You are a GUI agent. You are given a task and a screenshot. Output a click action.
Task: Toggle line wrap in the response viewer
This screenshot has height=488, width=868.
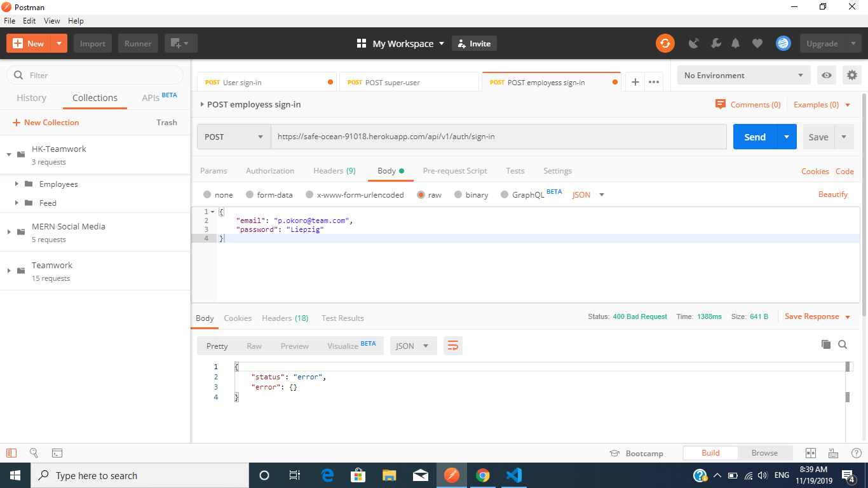[453, 346]
